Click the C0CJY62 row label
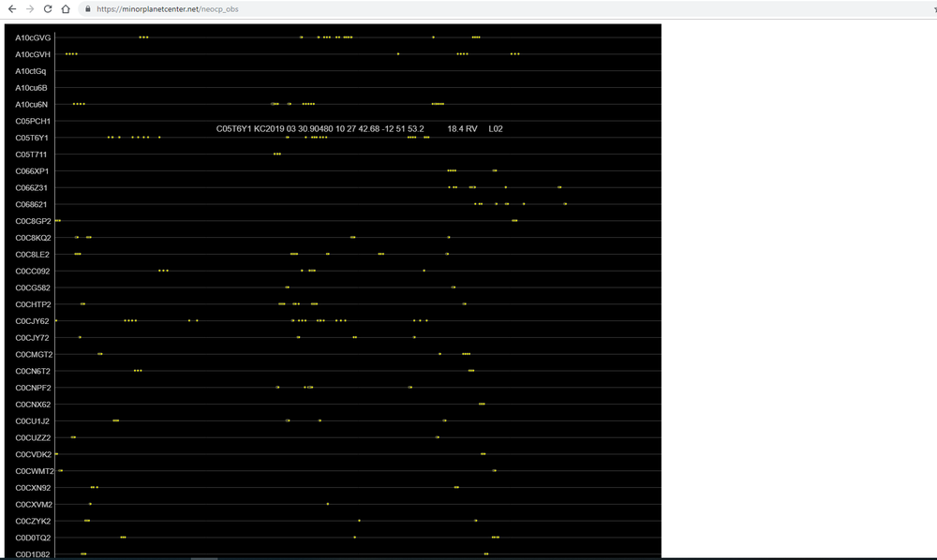 coord(33,321)
